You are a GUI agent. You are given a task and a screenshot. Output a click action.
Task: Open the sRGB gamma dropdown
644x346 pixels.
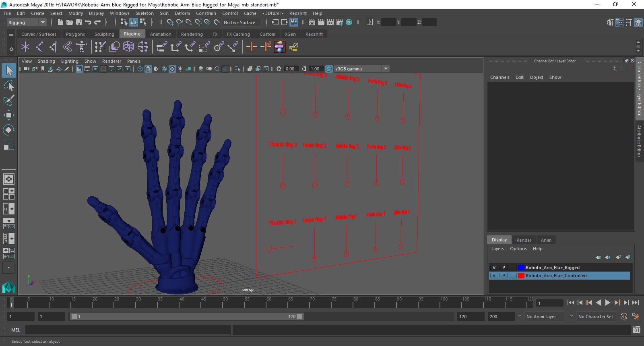(x=361, y=69)
